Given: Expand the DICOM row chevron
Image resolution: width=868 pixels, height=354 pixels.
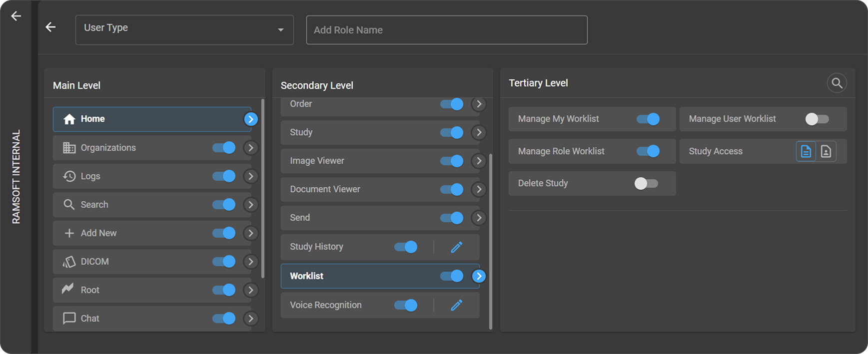Looking at the screenshot, I should 251,262.
